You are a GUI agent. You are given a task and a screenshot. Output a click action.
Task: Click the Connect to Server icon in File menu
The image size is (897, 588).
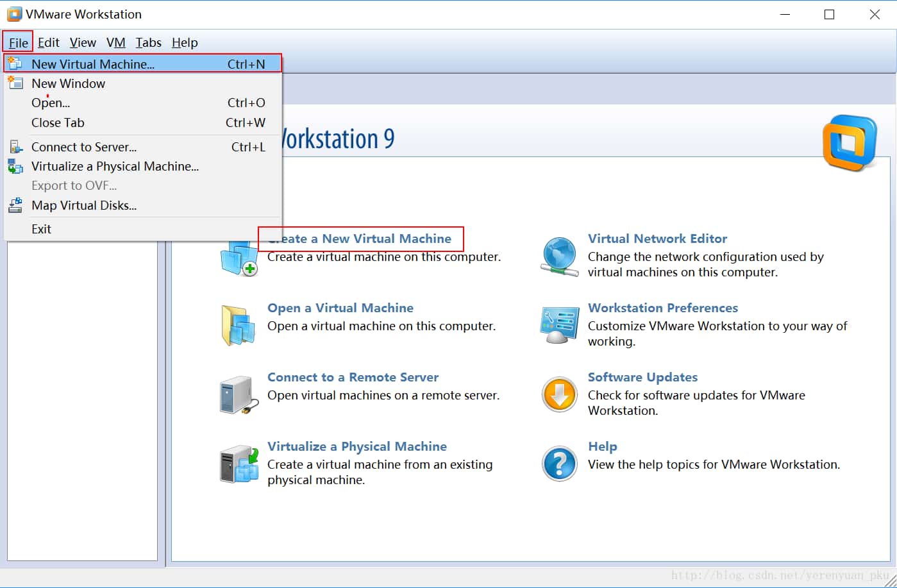[x=15, y=146]
